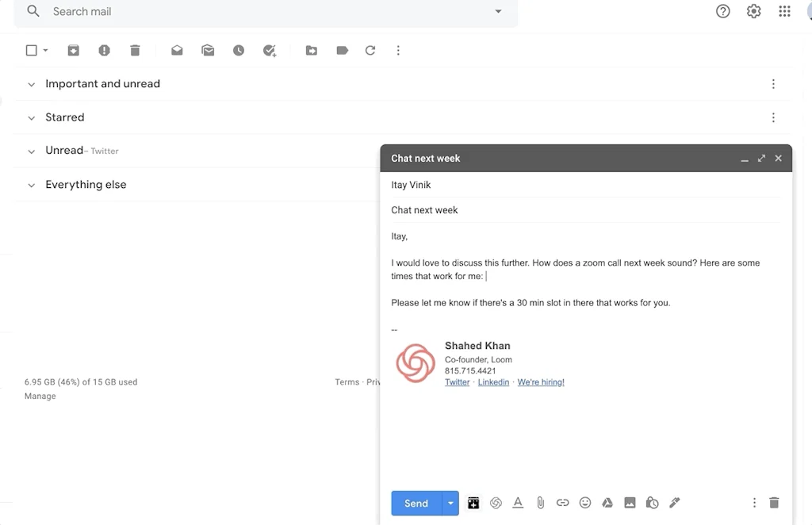Open the We're hiring link in the signature
This screenshot has height=525, width=812.
(541, 381)
